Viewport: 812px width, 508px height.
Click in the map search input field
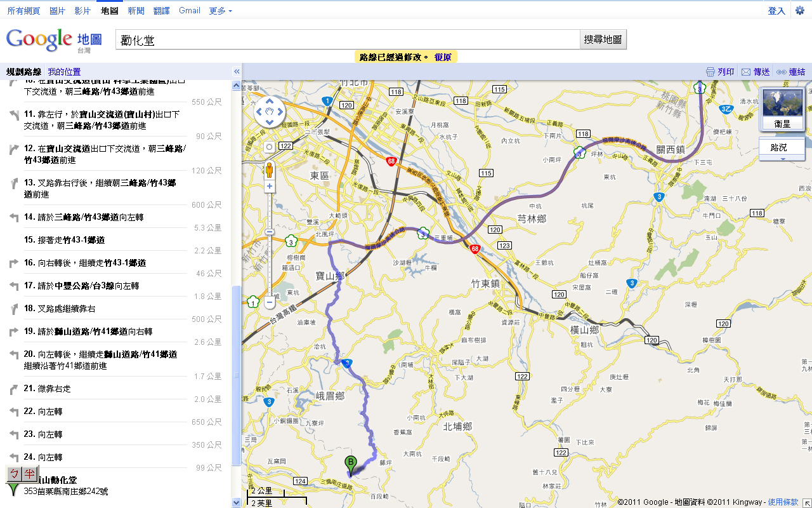tap(348, 39)
